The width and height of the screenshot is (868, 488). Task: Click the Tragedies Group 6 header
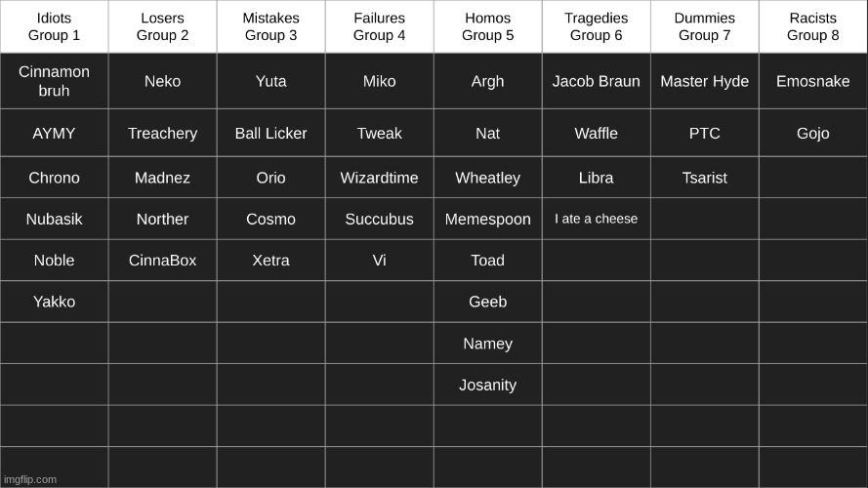(x=597, y=26)
